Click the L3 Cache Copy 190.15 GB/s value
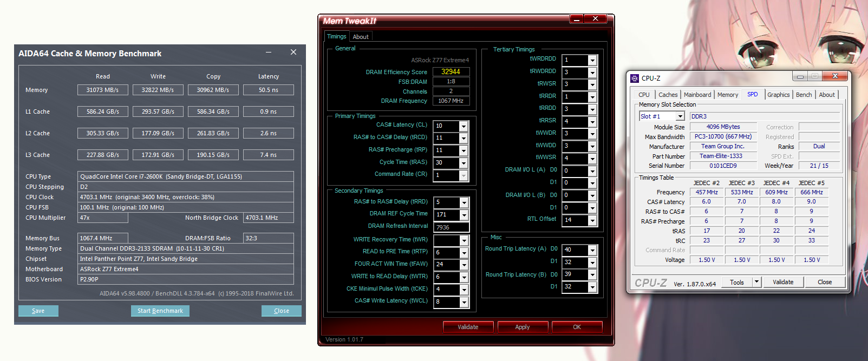The height and width of the screenshot is (361, 868). coord(213,155)
